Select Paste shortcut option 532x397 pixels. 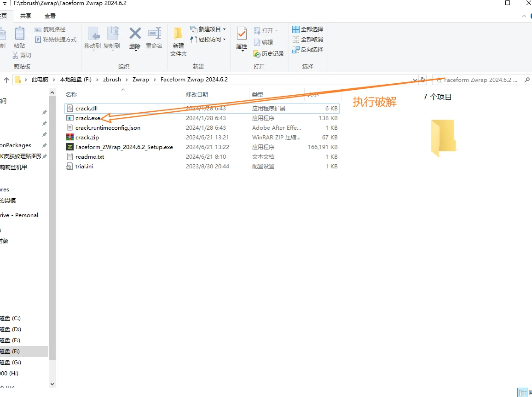tap(56, 40)
